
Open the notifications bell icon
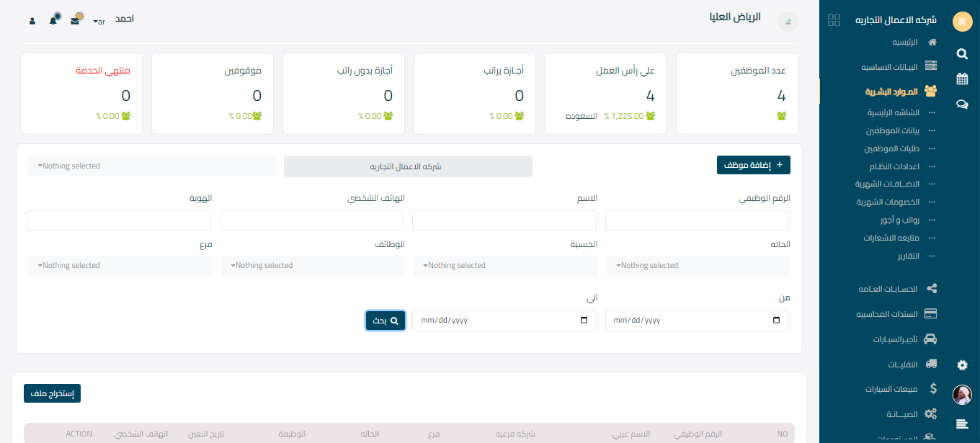click(x=53, y=21)
